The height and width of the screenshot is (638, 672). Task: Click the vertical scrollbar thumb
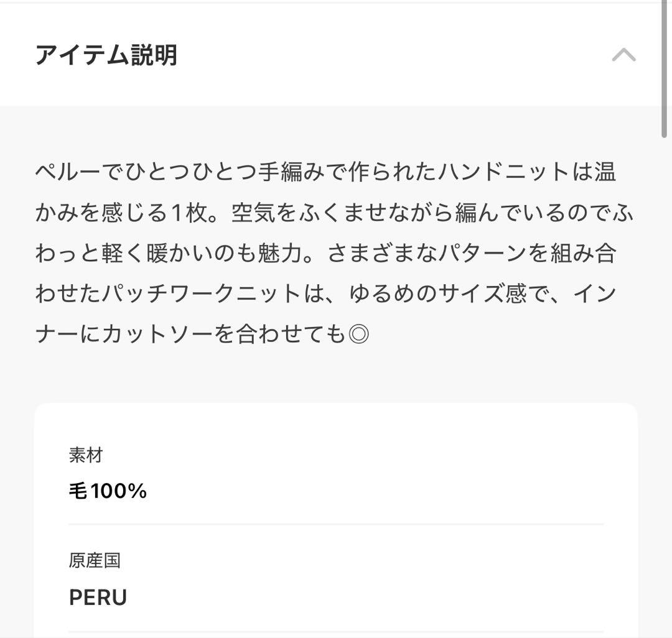[664, 68]
